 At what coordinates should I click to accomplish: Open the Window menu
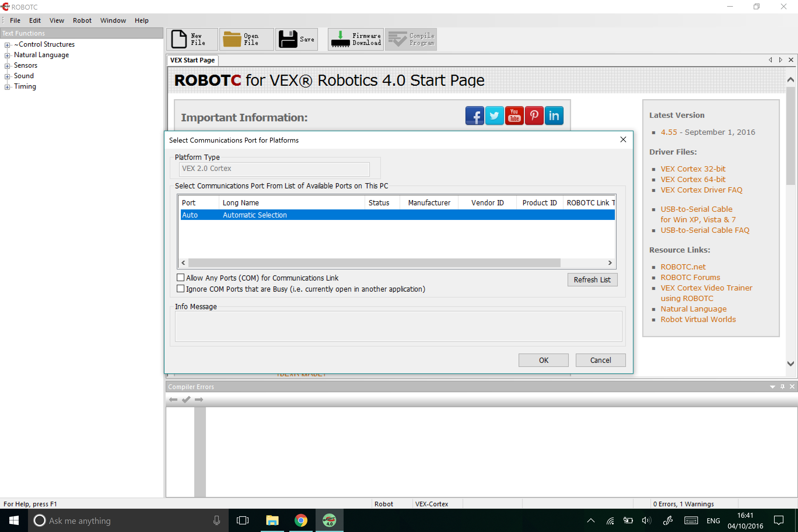[113, 20]
